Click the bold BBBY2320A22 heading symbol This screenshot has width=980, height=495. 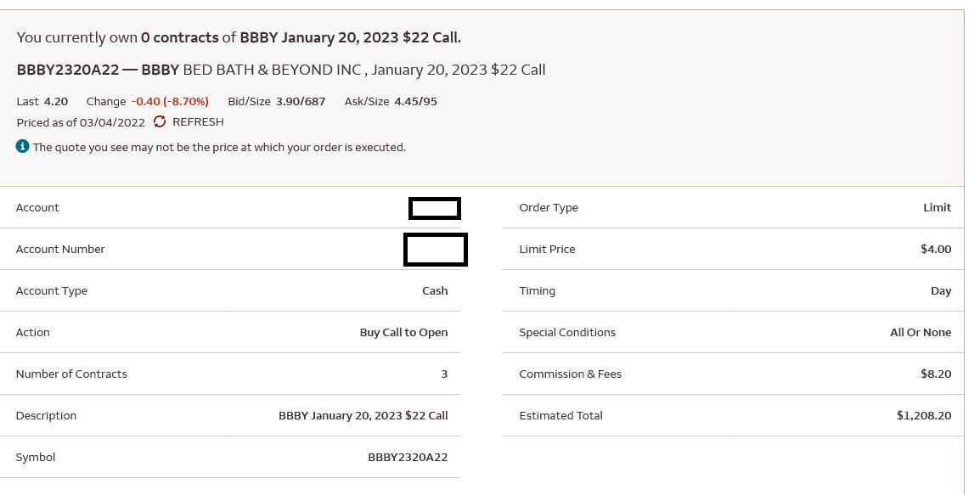click(67, 70)
